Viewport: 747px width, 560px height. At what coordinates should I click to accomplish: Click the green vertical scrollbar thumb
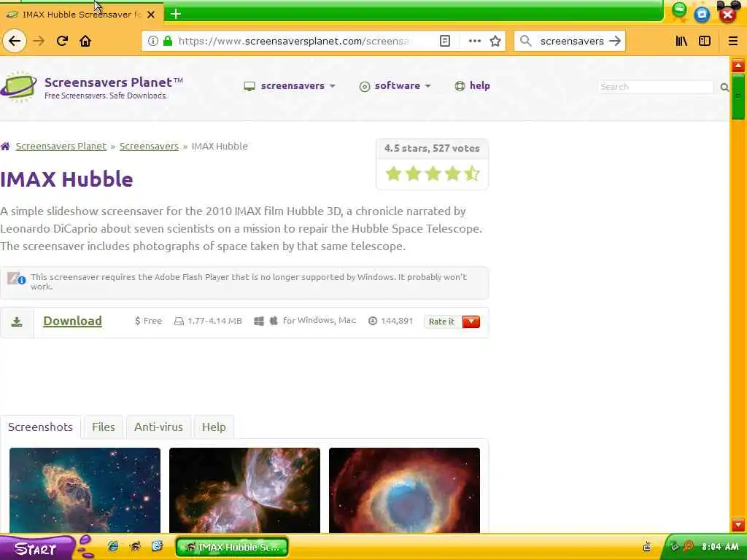click(x=738, y=97)
